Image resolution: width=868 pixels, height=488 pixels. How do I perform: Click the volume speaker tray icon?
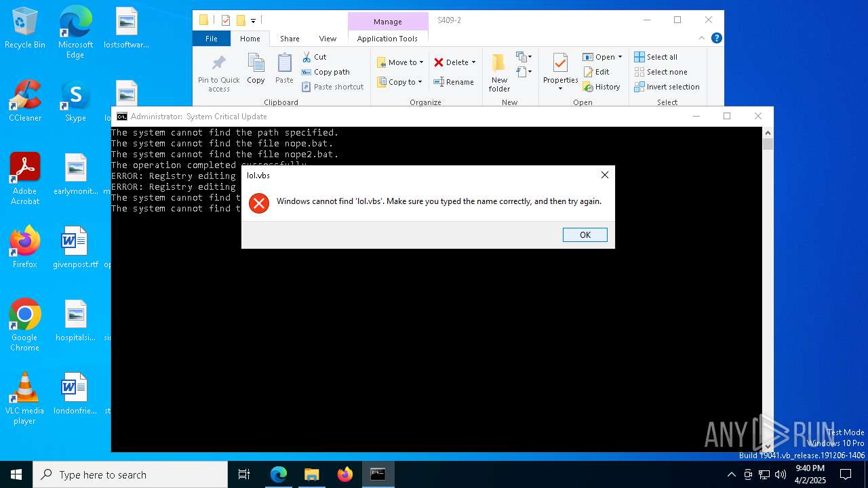click(781, 474)
